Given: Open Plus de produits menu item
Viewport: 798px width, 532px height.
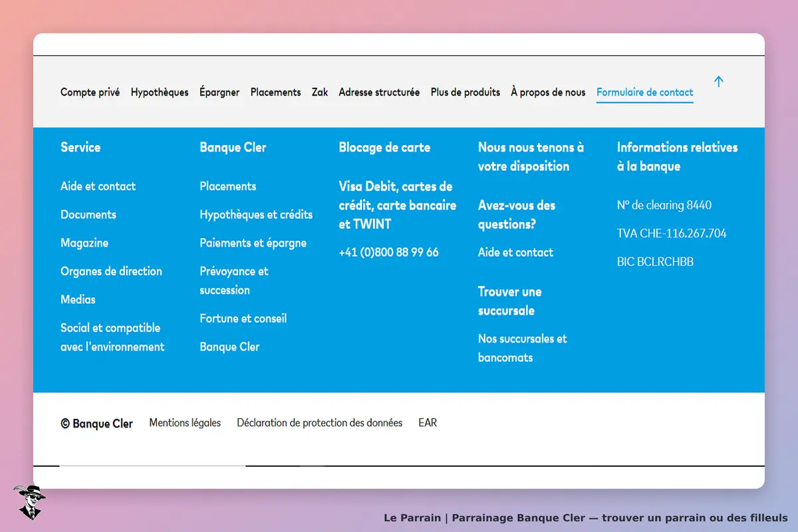Looking at the screenshot, I should click(465, 92).
